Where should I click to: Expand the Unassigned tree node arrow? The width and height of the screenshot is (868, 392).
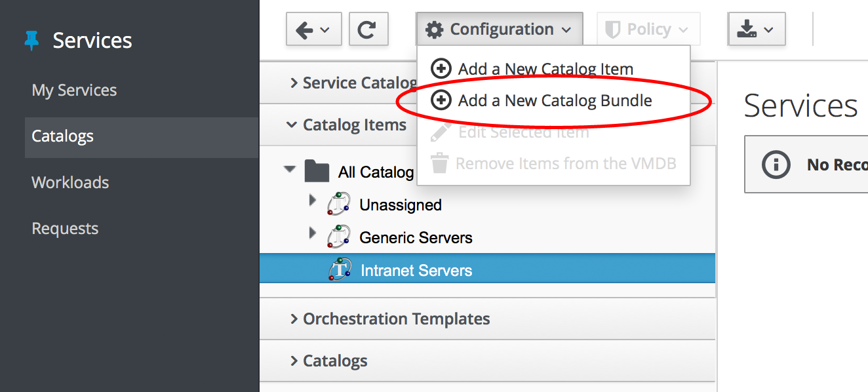click(313, 201)
